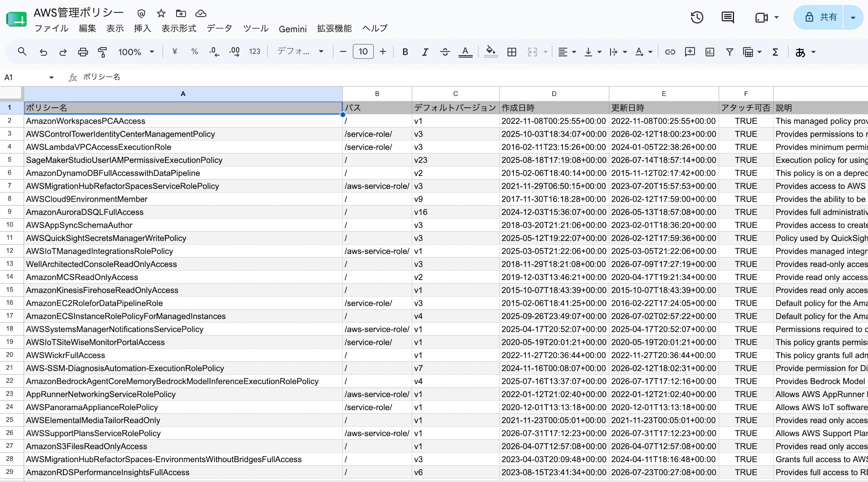This screenshot has width=868, height=482.
Task: Toggle italic formatting
Action: coord(425,52)
